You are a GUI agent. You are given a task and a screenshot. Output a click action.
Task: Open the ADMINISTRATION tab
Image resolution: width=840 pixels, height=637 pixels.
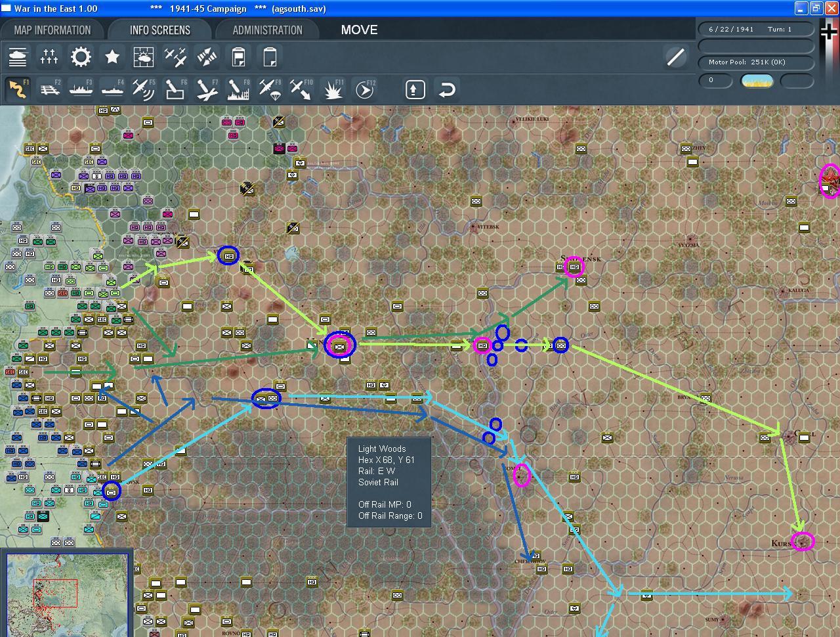pyautogui.click(x=267, y=30)
